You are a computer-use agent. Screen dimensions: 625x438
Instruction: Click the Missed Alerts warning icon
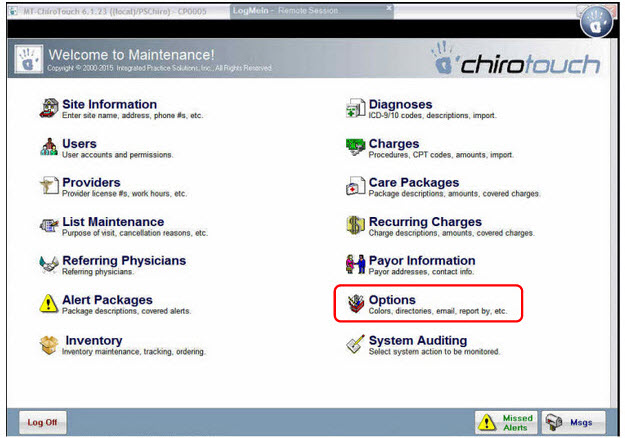[x=487, y=422]
